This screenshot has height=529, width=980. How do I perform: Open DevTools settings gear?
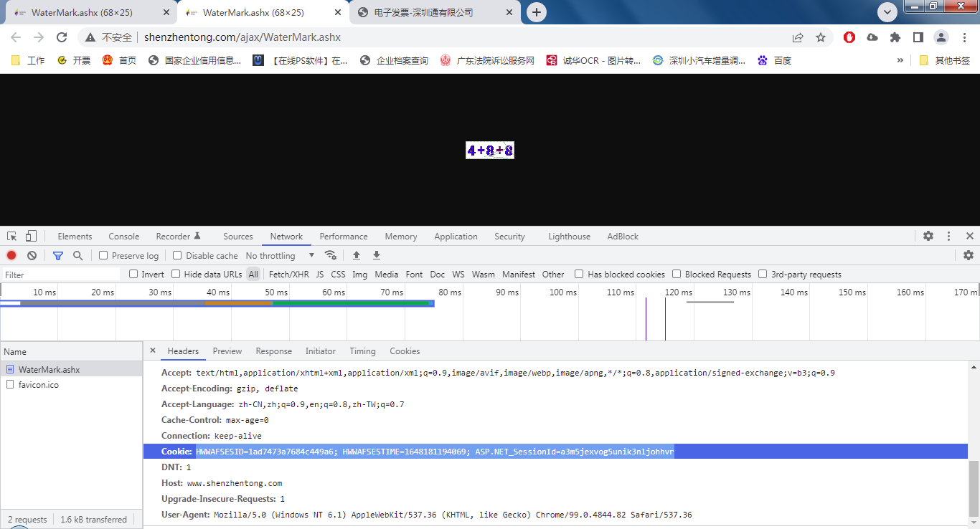(928, 237)
